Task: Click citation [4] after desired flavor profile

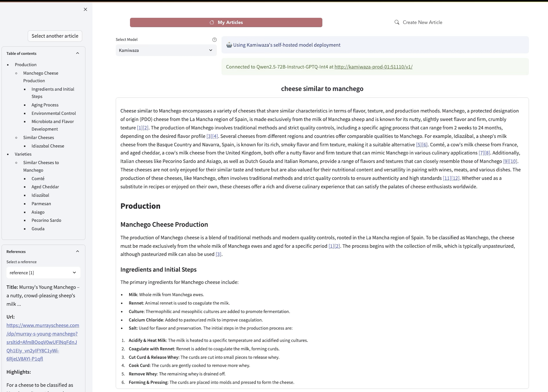Action: coord(215,136)
